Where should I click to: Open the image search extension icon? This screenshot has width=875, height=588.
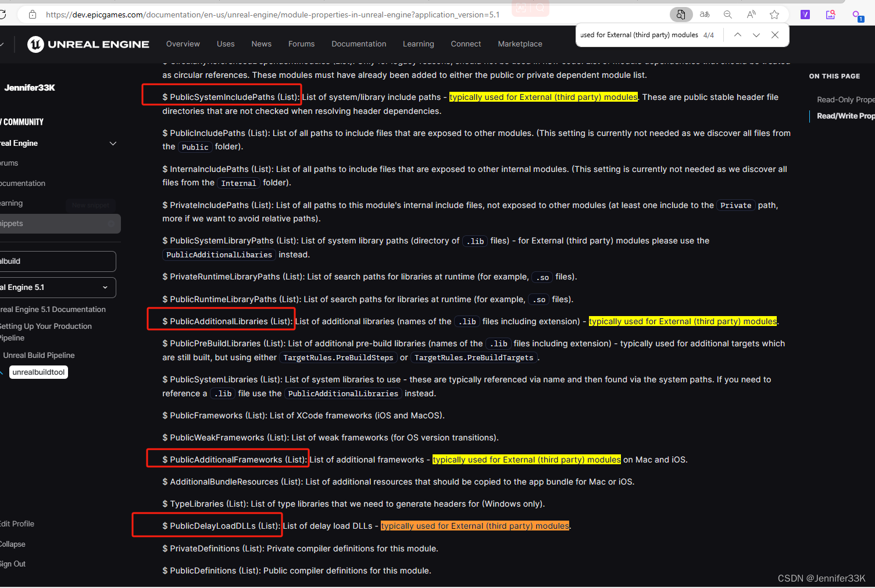830,15
